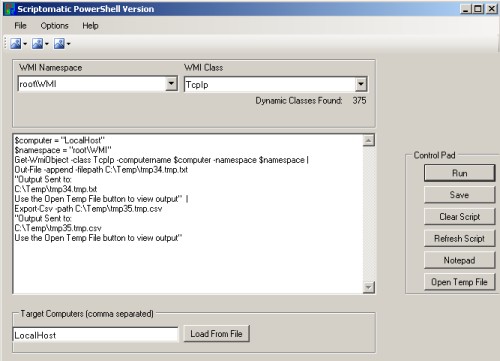Image resolution: width=500 pixels, height=361 pixels.
Task: Click the C:\Temp\tmp35.tmp.csv line
Action: point(58,228)
